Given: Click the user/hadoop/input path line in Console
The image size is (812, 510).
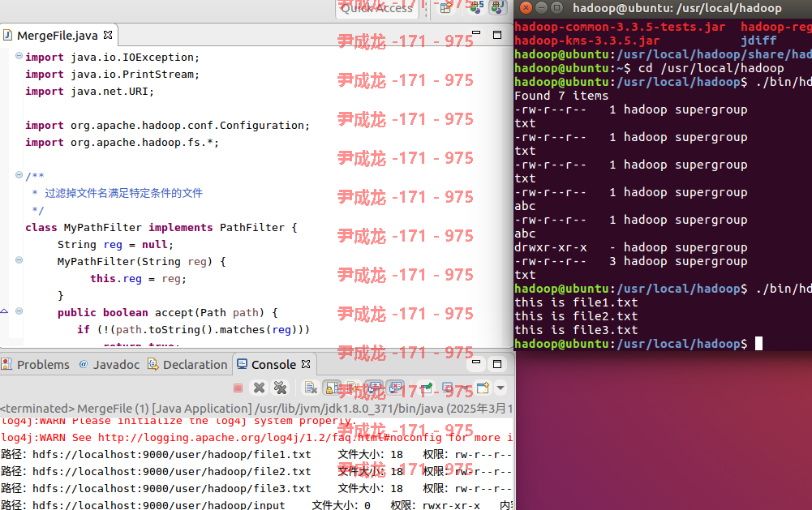Looking at the screenshot, I should pos(256,505).
